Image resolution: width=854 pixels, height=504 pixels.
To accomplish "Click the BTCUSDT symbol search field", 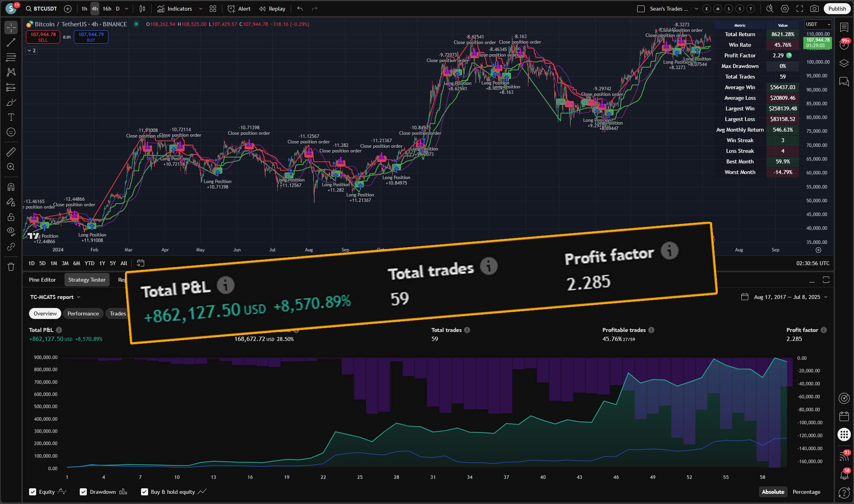I will point(42,9).
